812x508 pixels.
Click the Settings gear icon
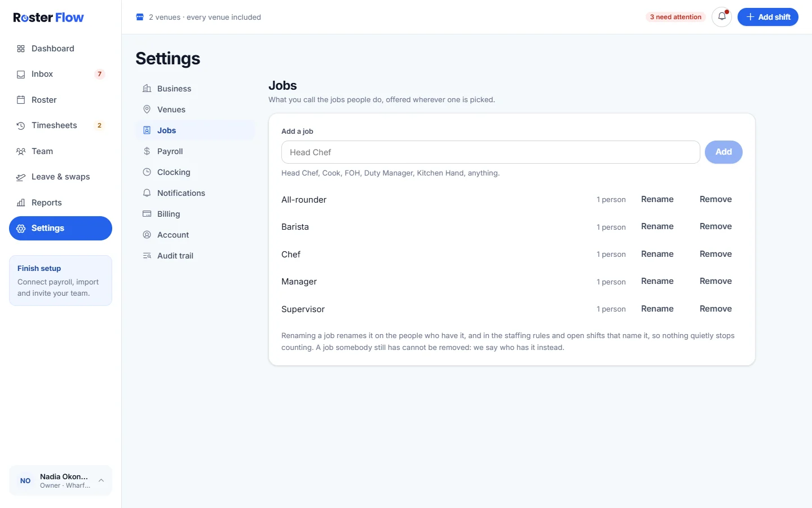[x=21, y=229]
